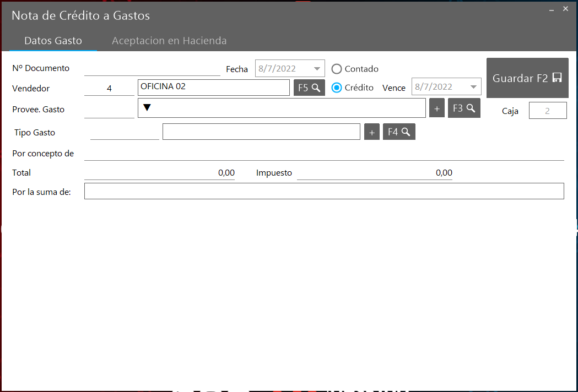Close the Nota de Crédito a Gastos window
Viewport: 578px width, 392px height.
[565, 9]
